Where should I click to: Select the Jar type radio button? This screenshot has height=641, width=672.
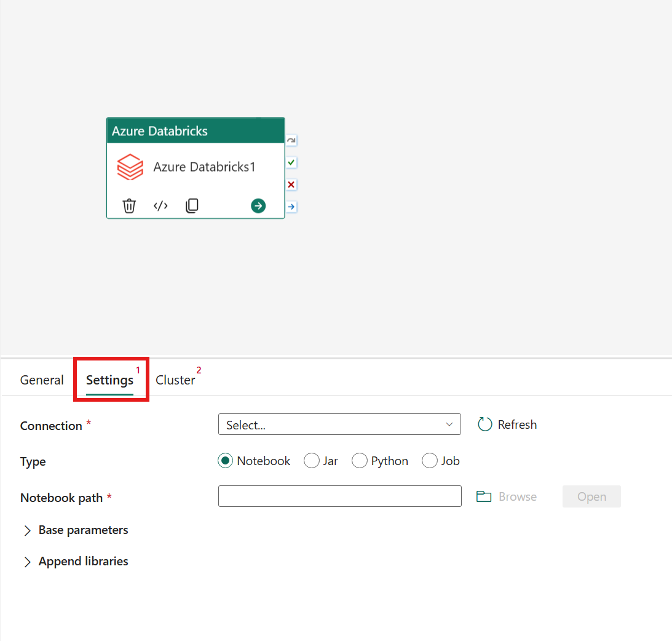(x=312, y=461)
